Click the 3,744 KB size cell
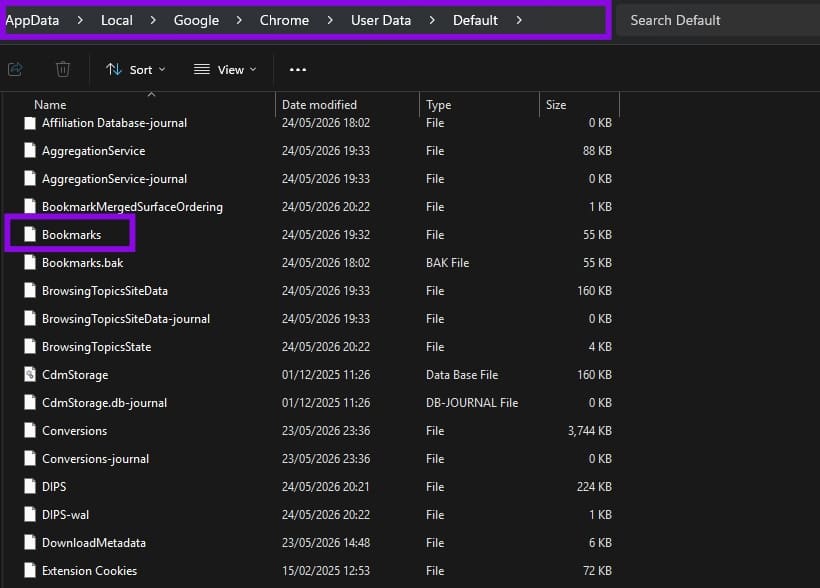The height and width of the screenshot is (588, 820). pos(589,431)
